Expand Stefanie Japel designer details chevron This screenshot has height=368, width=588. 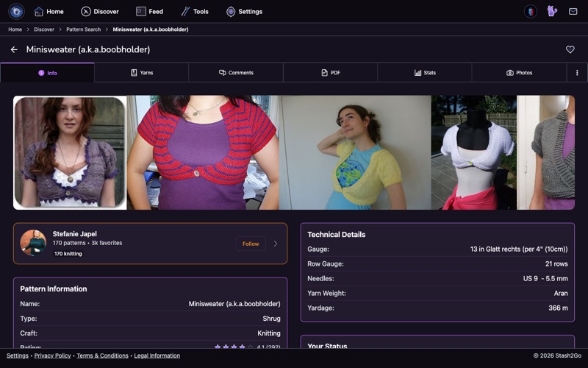pos(276,244)
